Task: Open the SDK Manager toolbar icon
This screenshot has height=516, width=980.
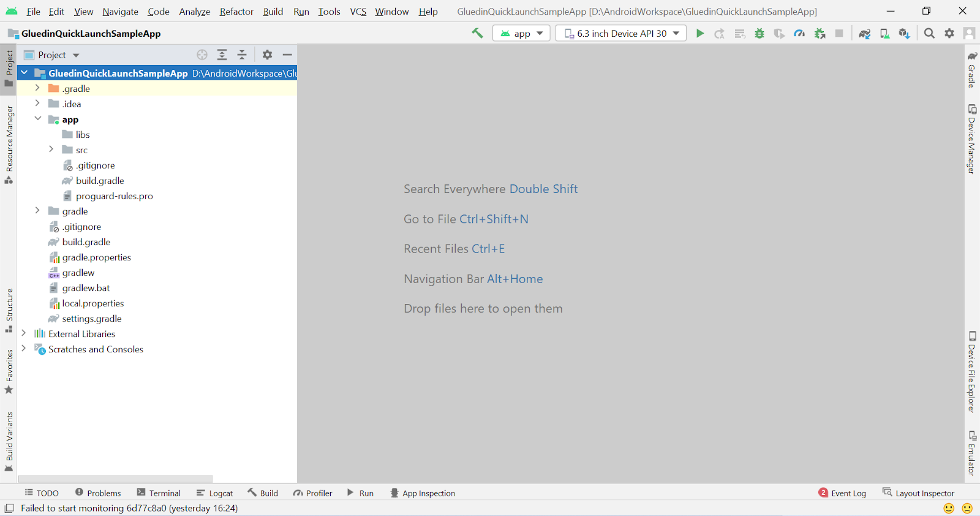Action: (904, 34)
